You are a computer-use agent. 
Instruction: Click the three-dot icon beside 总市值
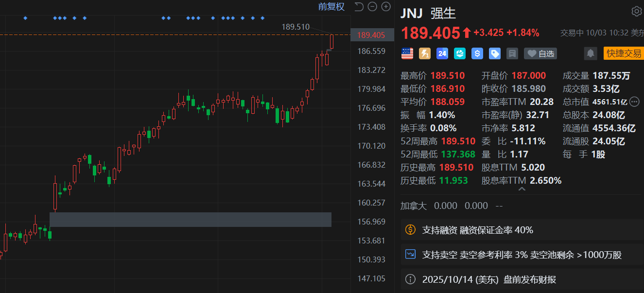634,102
